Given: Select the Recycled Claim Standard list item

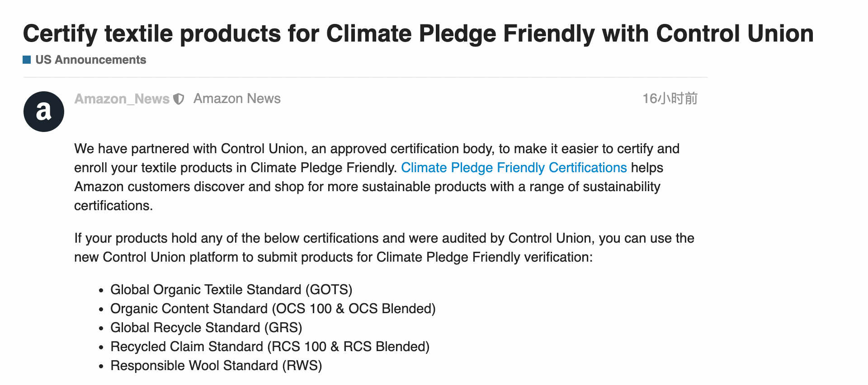Looking at the screenshot, I should coord(270,347).
